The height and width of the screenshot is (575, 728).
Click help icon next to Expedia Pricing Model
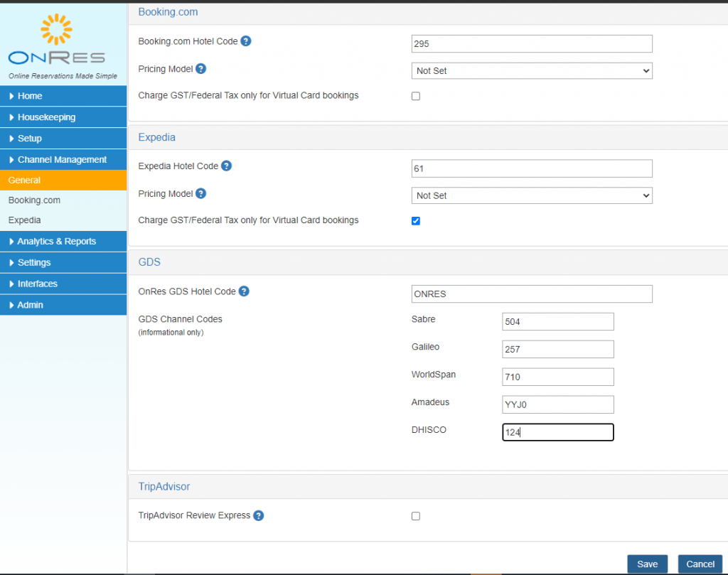201,193
